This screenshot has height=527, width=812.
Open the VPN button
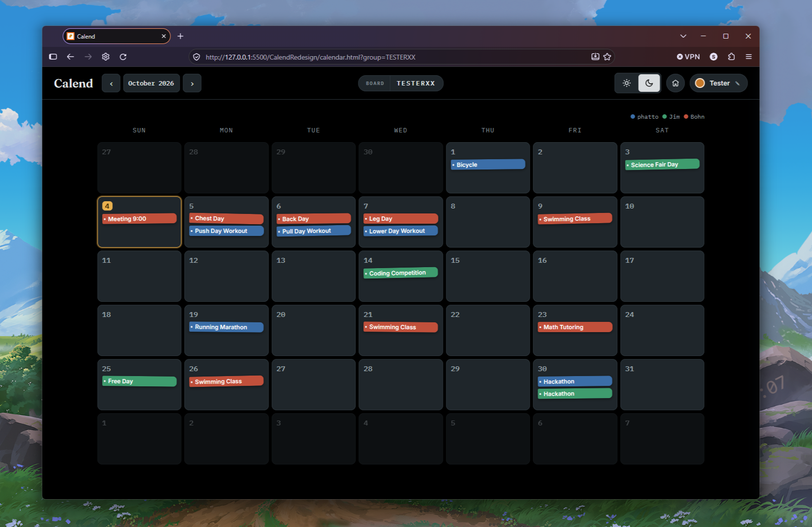[x=688, y=57]
